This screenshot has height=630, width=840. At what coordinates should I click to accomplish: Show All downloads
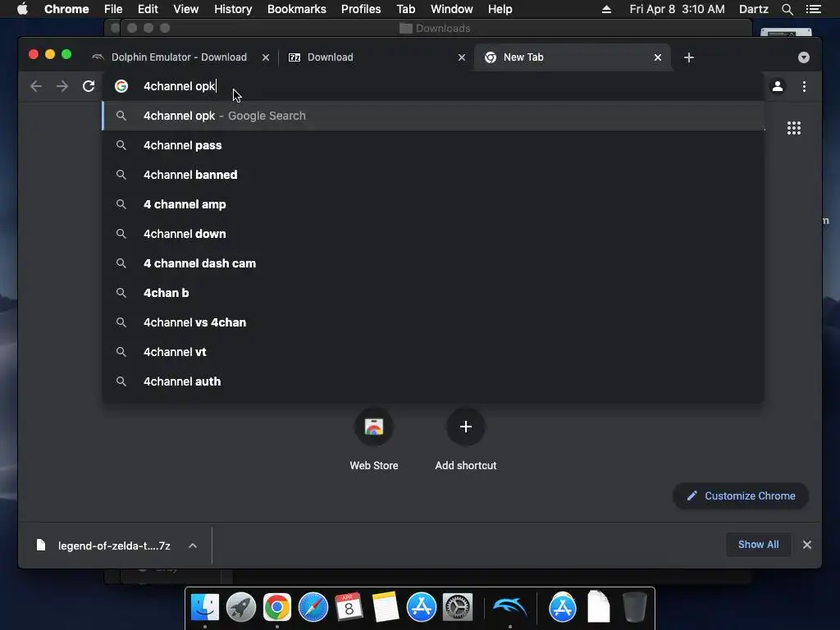click(x=758, y=545)
